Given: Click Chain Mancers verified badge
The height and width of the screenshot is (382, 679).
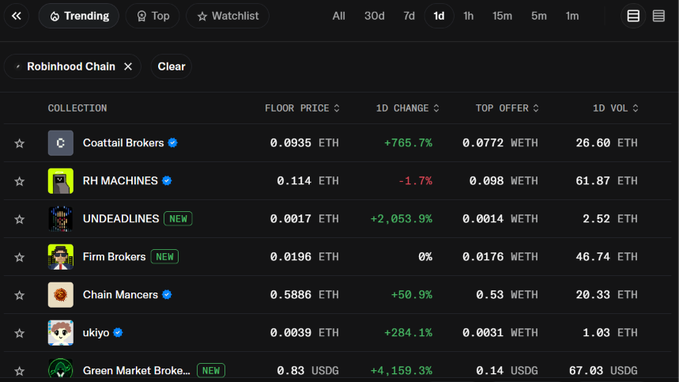Looking at the screenshot, I should [x=167, y=295].
